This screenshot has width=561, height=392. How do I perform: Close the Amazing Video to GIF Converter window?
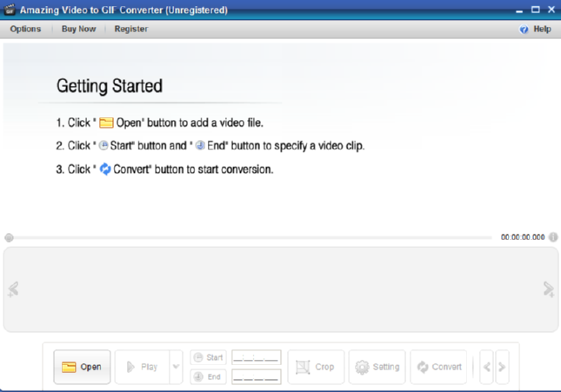coord(551,10)
